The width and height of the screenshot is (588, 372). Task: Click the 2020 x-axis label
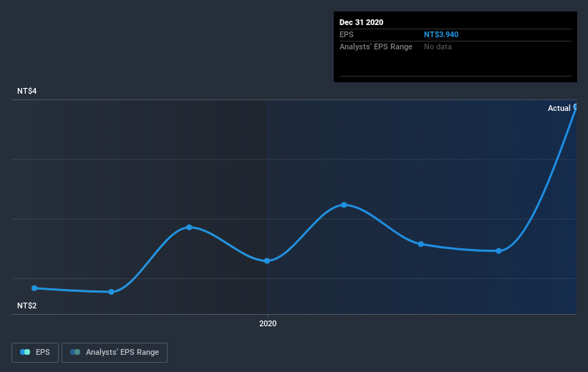pyautogui.click(x=268, y=323)
